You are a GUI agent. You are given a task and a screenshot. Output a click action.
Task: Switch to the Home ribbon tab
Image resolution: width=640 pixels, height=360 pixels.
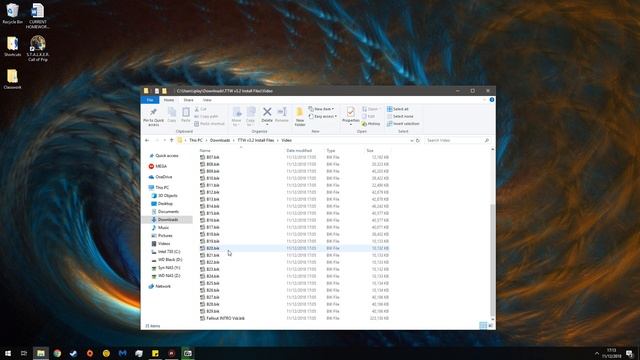point(169,100)
